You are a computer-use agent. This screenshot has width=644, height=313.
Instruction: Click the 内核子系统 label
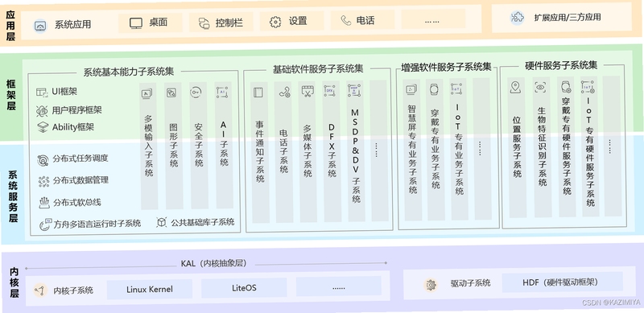(x=73, y=290)
